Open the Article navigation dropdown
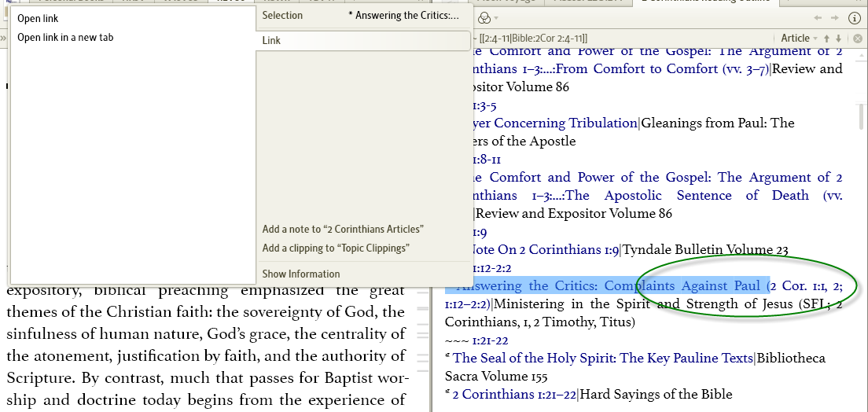The image size is (868, 412). (799, 39)
